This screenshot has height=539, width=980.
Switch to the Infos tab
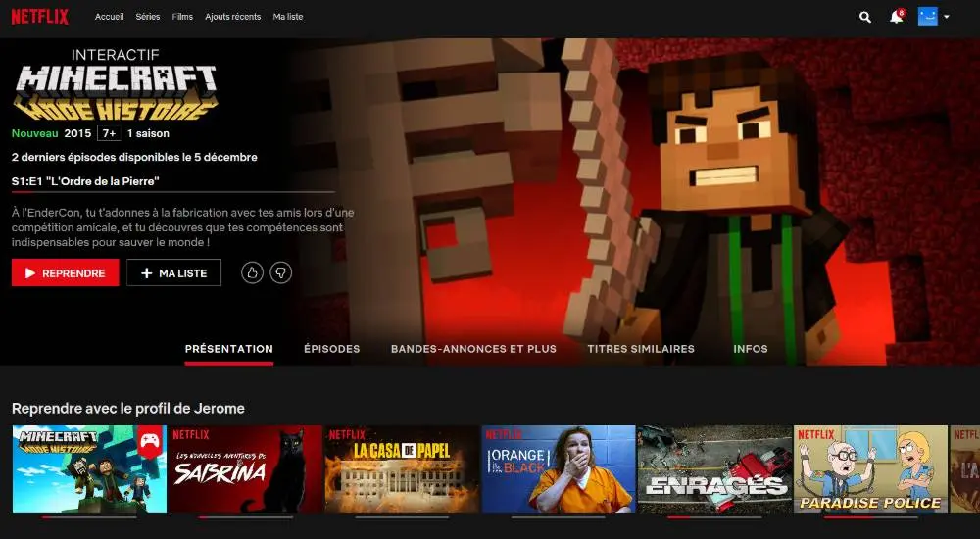[x=751, y=349]
